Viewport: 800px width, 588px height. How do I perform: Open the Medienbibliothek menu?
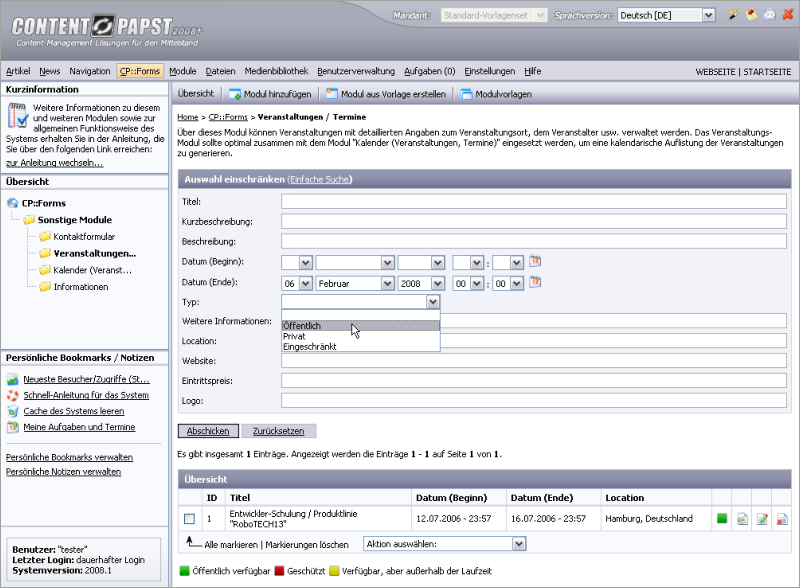pos(276,71)
